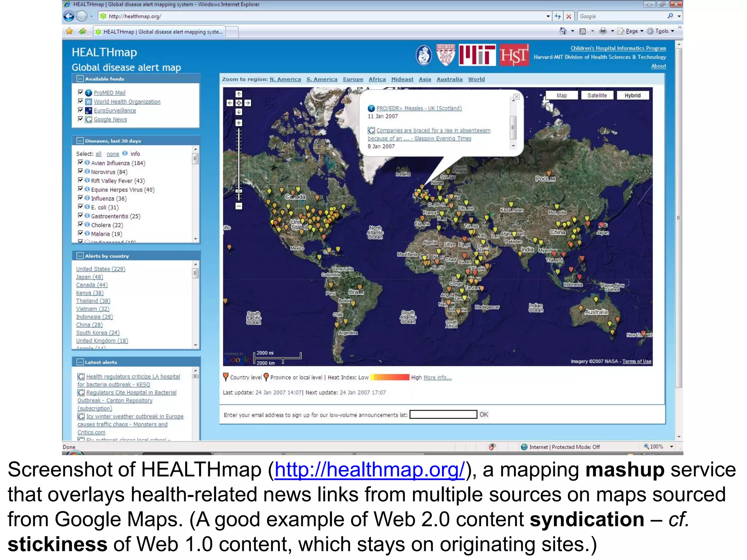
Task: Click the RSS Feeds icon
Action: point(582,31)
